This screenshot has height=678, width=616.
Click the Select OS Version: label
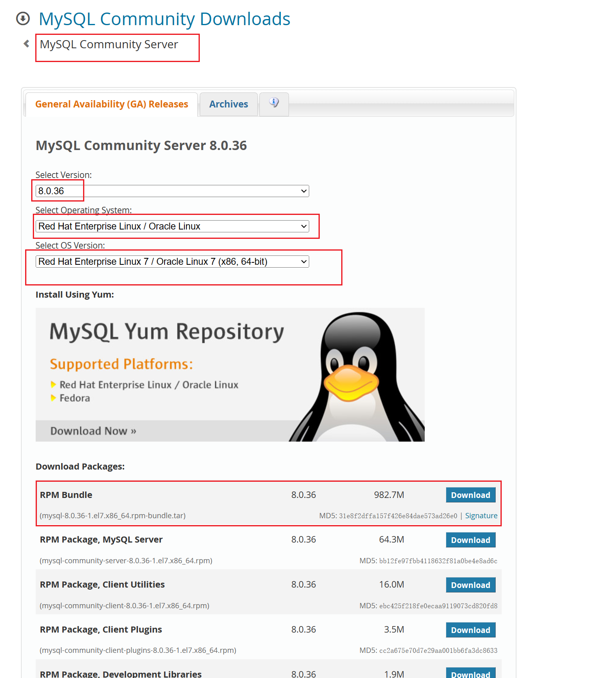pyautogui.click(x=70, y=246)
